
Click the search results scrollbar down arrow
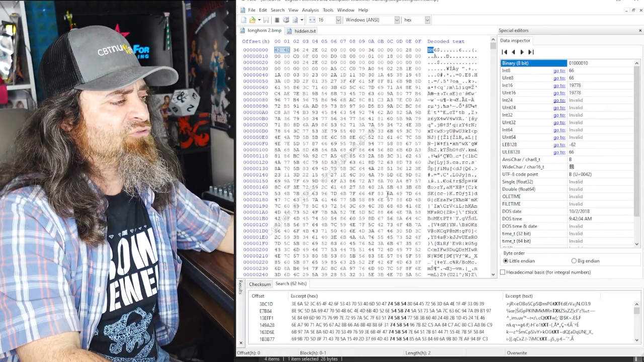point(637,340)
